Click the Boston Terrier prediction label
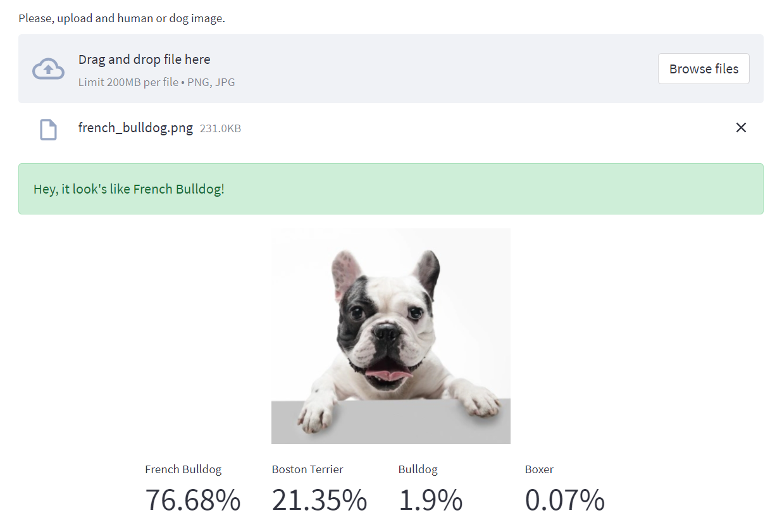 pos(307,469)
